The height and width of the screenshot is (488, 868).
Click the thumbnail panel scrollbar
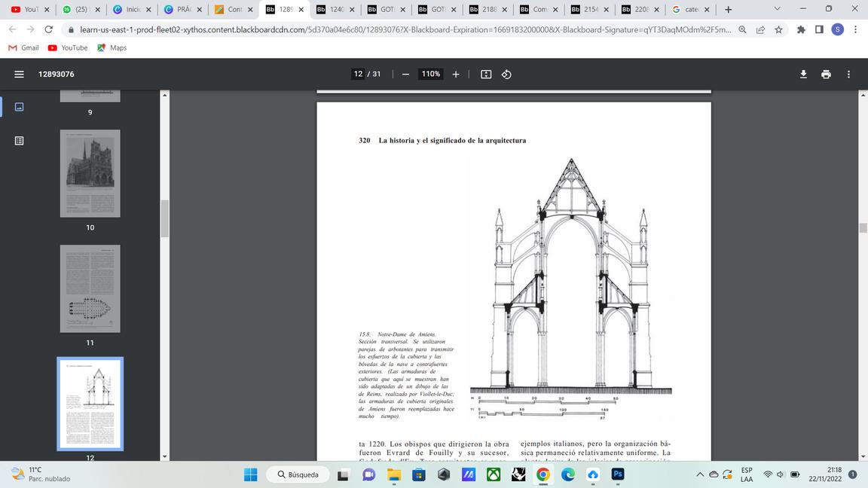(164, 218)
